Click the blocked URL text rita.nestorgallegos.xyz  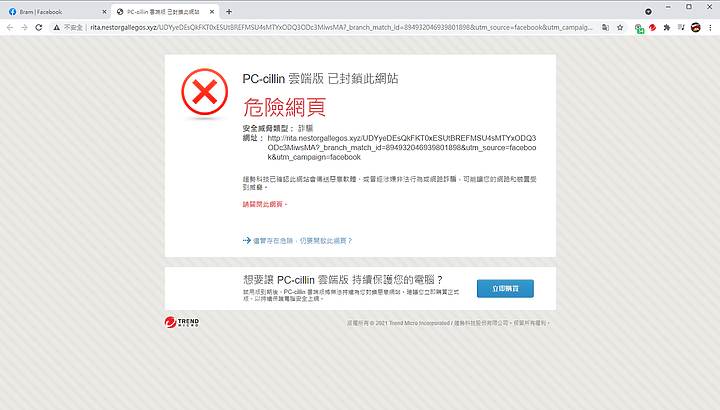click(x=401, y=147)
